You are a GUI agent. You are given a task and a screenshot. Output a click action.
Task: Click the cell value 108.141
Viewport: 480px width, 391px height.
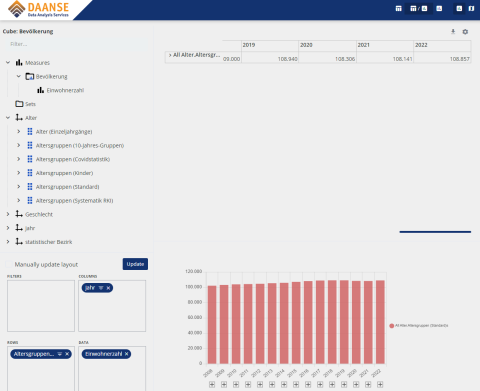pos(402,59)
